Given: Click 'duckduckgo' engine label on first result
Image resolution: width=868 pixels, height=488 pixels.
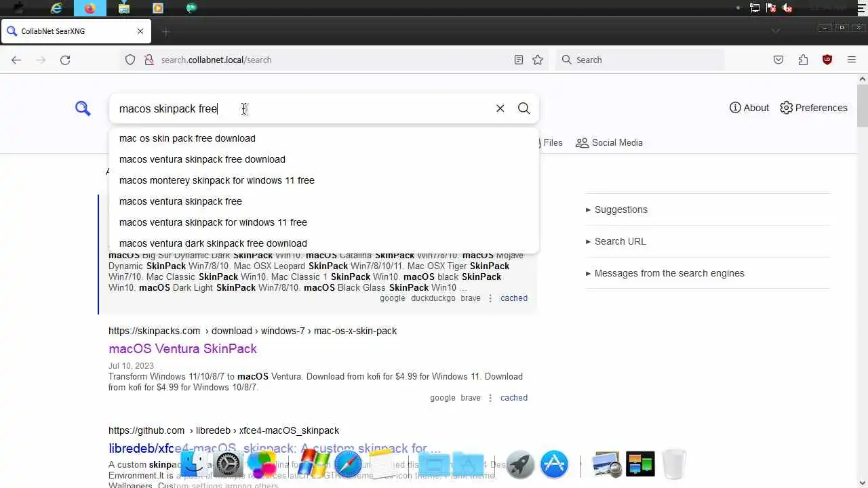Looking at the screenshot, I should click(x=433, y=298).
